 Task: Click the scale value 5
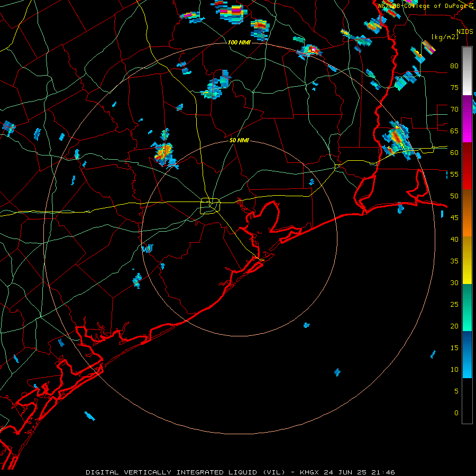(x=456, y=391)
